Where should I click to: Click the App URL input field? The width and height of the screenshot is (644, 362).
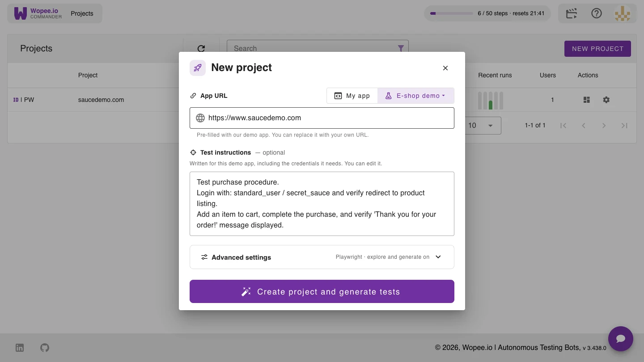322,118
